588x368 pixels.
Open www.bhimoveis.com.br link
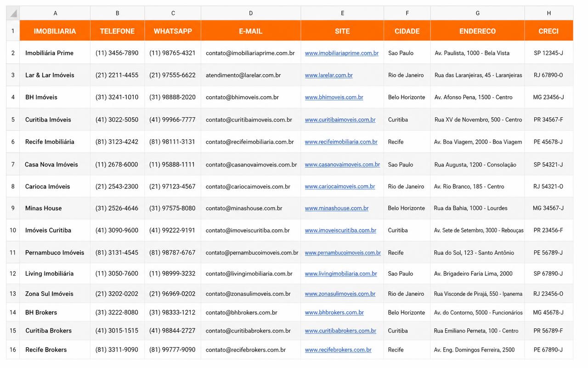334,97
